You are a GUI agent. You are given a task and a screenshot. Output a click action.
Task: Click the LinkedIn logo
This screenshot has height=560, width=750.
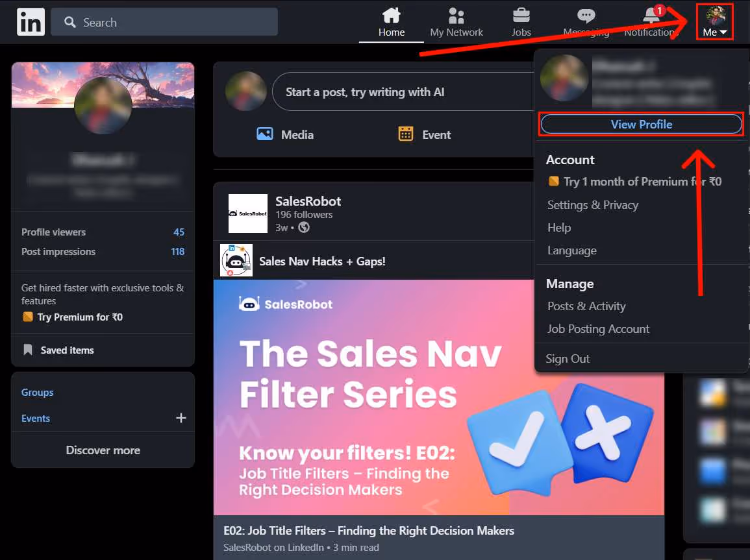coord(31,21)
